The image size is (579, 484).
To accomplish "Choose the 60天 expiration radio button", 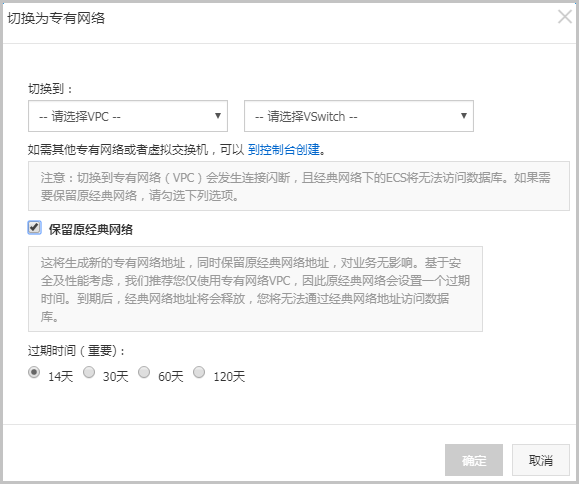I will (144, 372).
